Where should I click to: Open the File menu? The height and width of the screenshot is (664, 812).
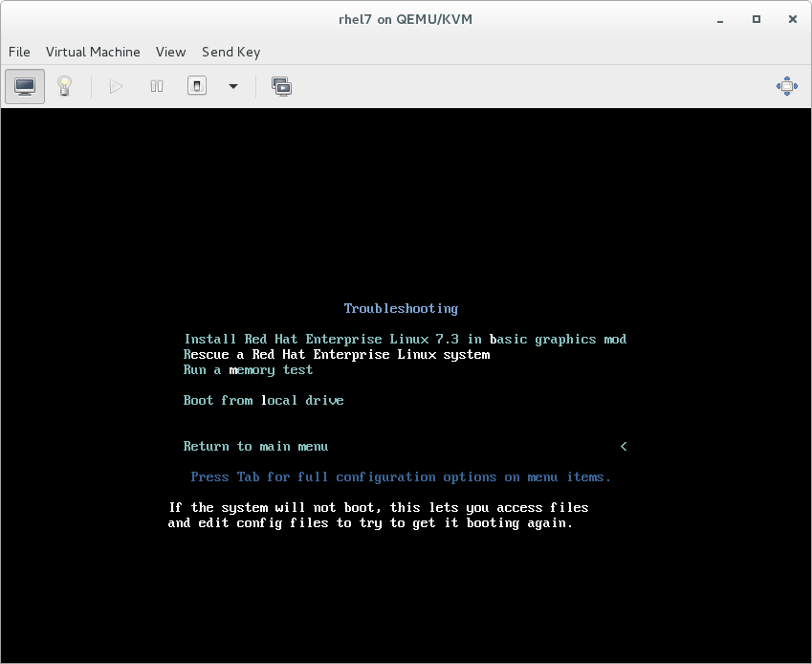coord(19,52)
